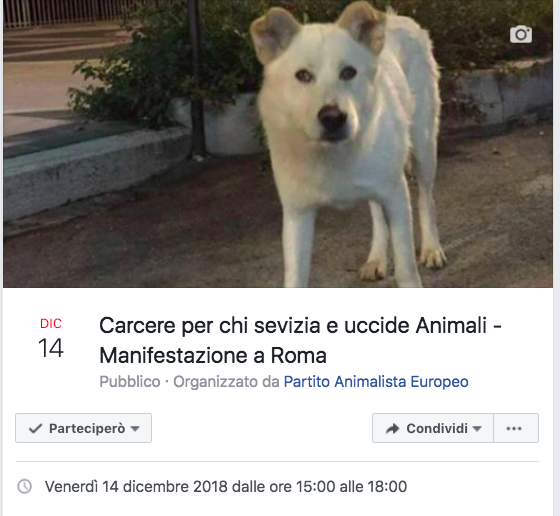Click the event title 'Carcere per chi sevizia'

coord(301,325)
